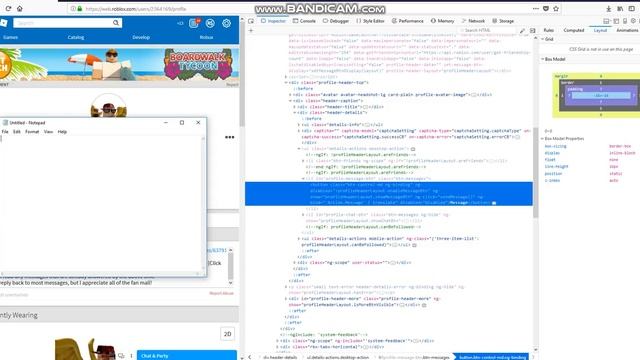Switch to the Performance tab
Image resolution: width=640 pixels, height=360 pixels.
pos(407,21)
